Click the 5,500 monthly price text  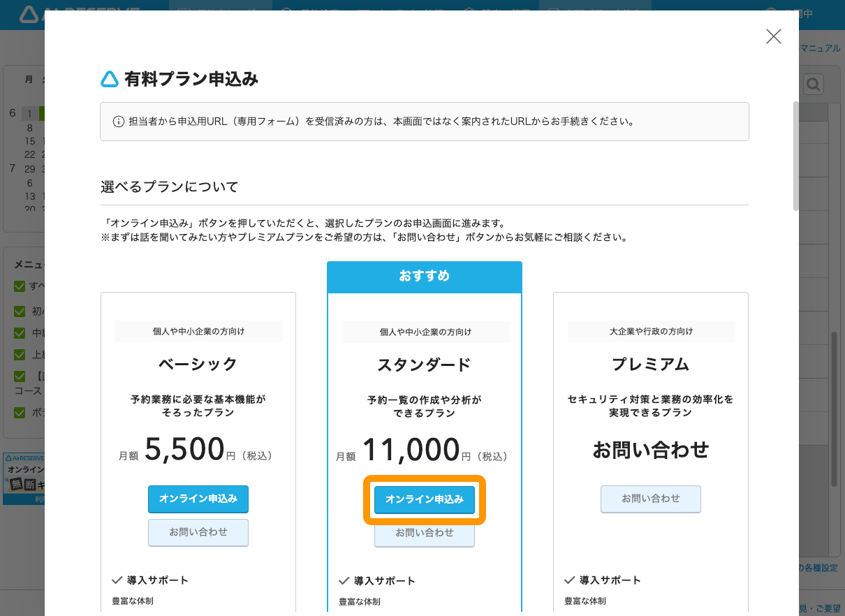[x=185, y=450]
